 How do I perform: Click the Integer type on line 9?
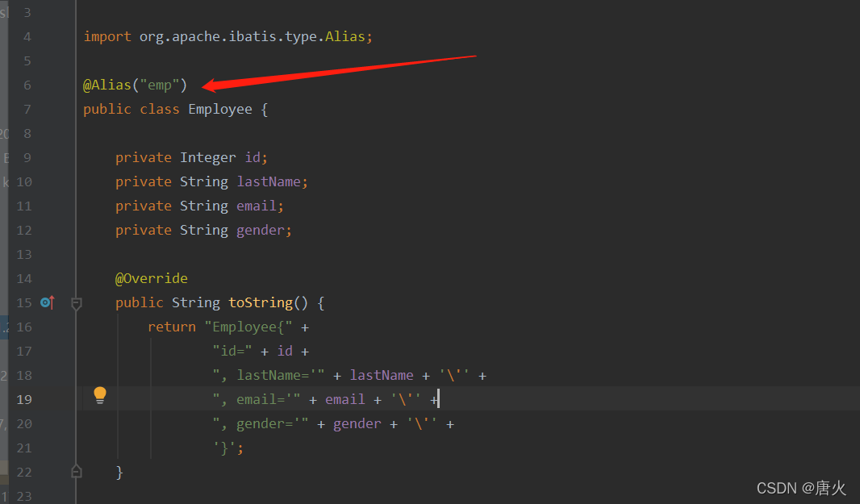pos(208,158)
